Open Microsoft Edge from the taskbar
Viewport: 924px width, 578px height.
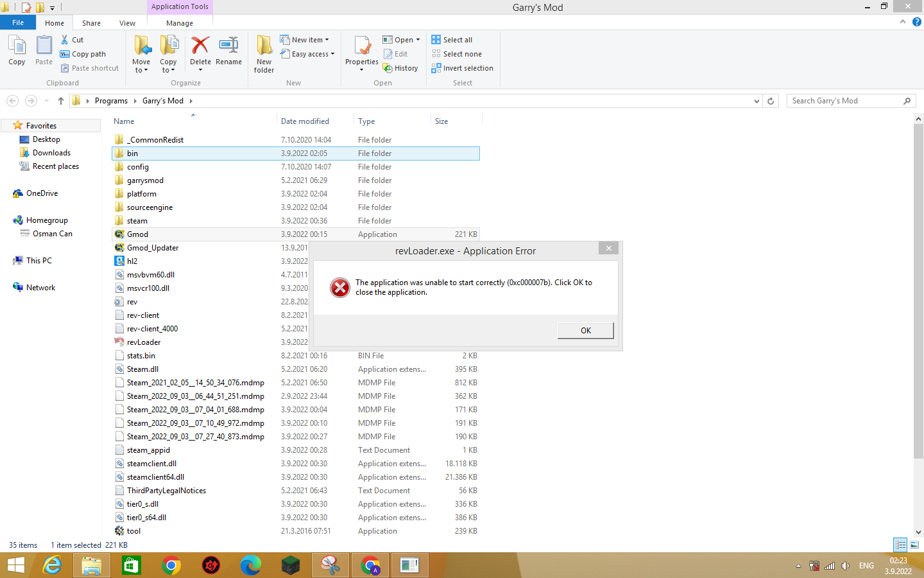click(251, 565)
